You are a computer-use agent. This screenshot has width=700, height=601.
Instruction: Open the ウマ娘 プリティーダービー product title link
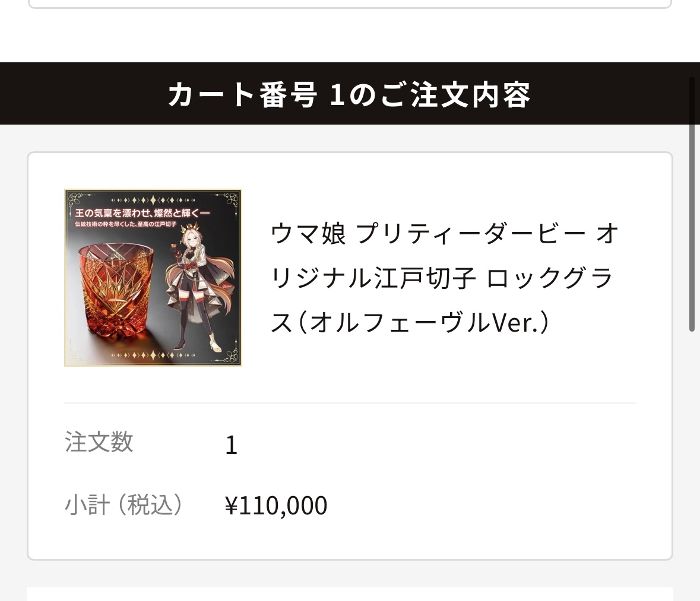445,278
